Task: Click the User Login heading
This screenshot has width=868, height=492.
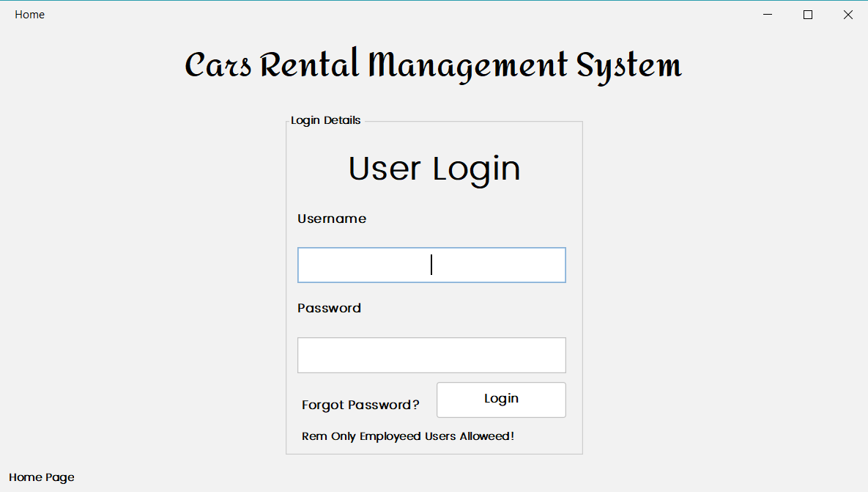Action: pyautogui.click(x=433, y=168)
